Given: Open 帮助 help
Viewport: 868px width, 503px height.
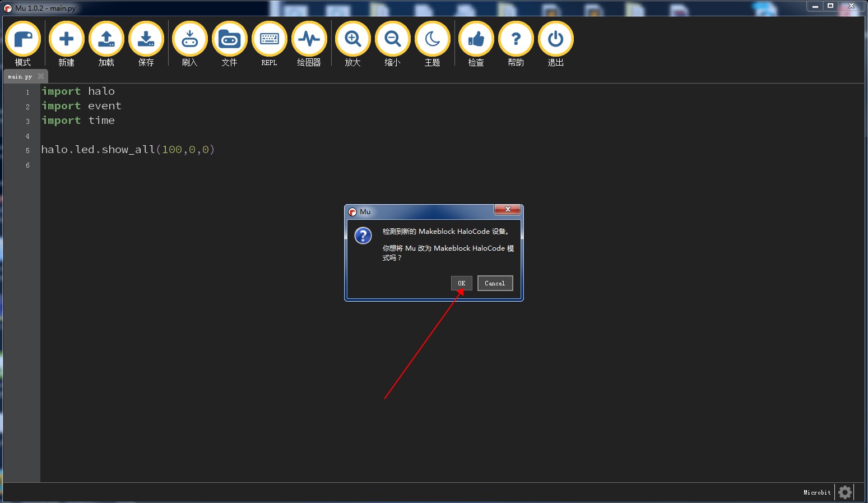Looking at the screenshot, I should [x=516, y=44].
